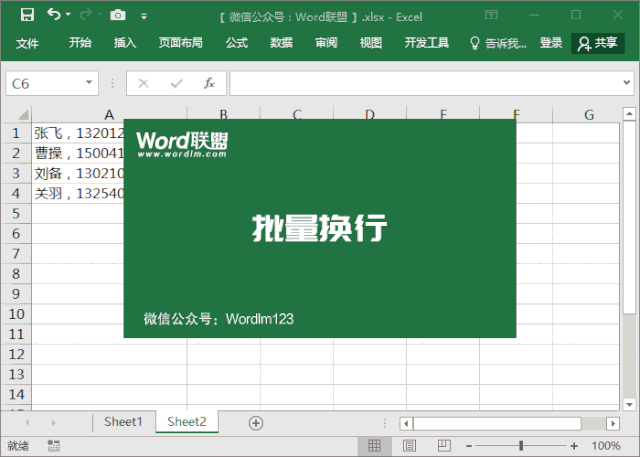Image resolution: width=640 pixels, height=457 pixels.
Task: Click the camera screenshot icon
Action: point(118,15)
